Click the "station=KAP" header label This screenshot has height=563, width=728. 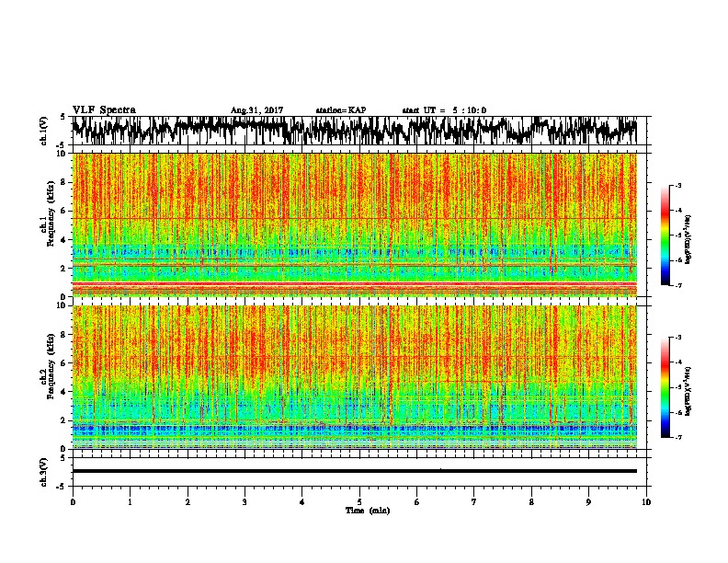[x=341, y=110]
